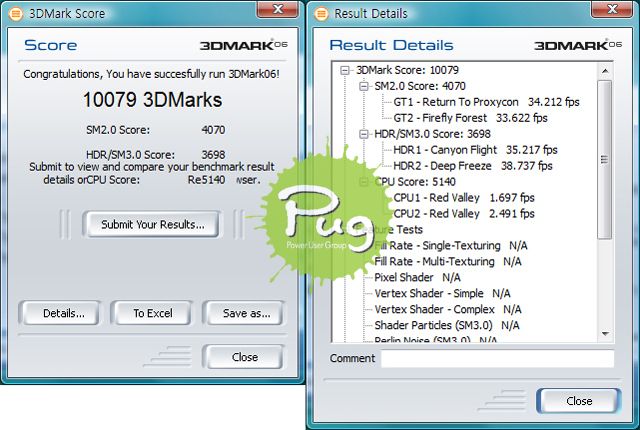Open the Details button in Score window
Viewport: 640px width, 430px height.
coord(60,313)
